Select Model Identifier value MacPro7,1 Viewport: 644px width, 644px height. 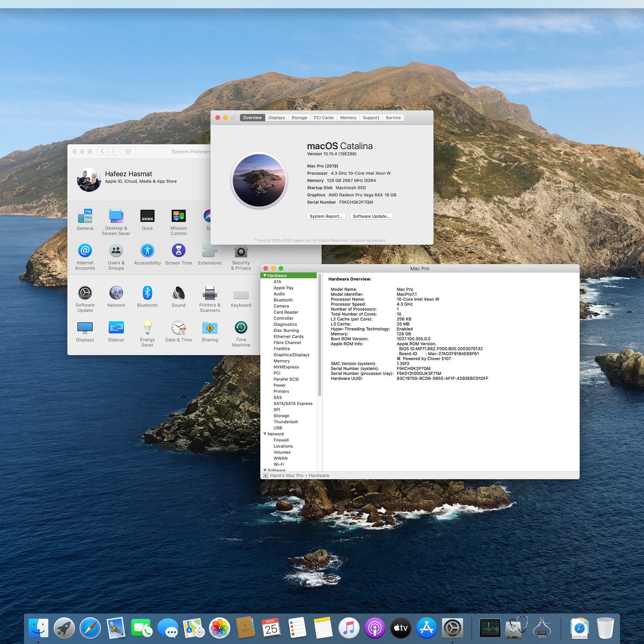[407, 294]
